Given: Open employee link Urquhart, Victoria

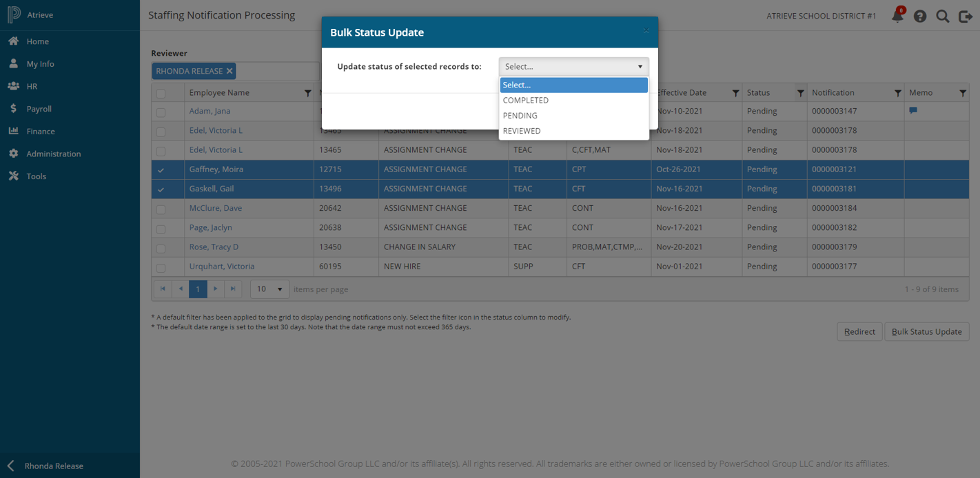Looking at the screenshot, I should [x=222, y=267].
